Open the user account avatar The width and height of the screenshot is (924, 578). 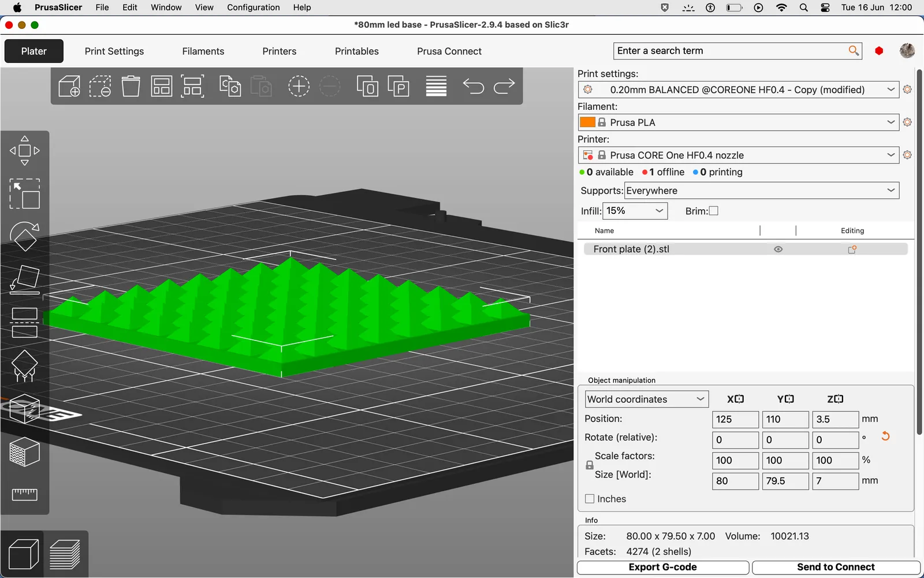pos(907,51)
